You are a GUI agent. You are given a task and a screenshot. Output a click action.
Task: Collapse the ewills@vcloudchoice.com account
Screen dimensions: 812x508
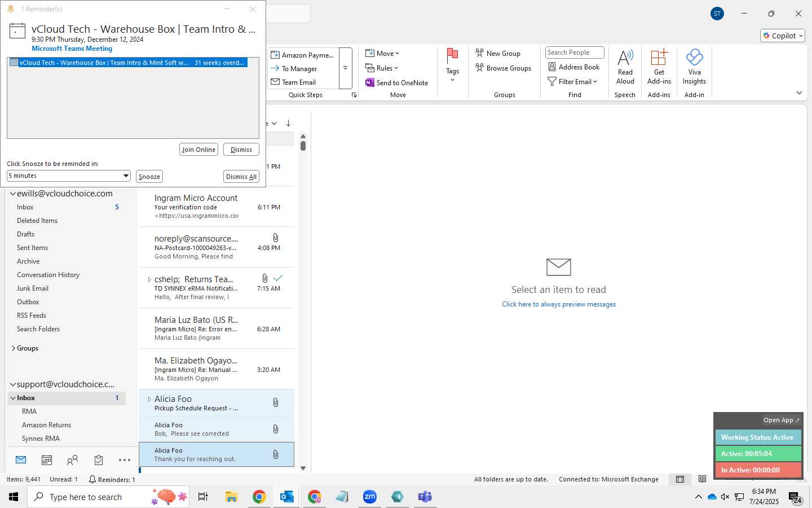[x=12, y=194]
